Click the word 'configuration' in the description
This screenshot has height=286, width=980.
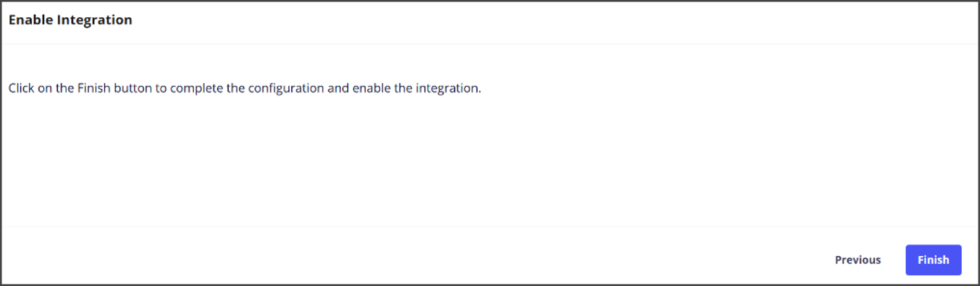[286, 89]
